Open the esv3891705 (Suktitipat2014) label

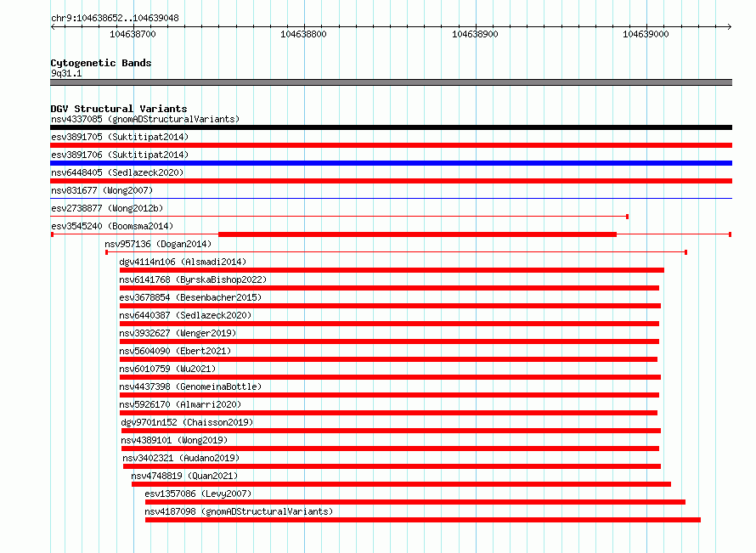120,137
